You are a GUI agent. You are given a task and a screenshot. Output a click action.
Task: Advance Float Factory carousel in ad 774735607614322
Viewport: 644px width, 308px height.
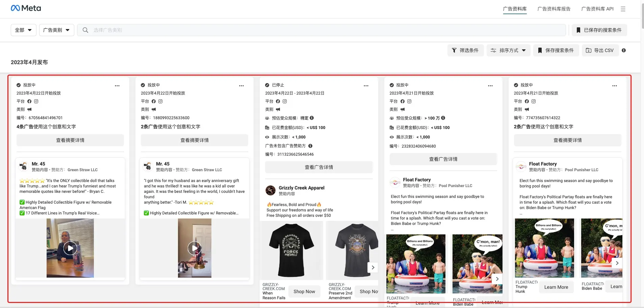tap(617, 263)
